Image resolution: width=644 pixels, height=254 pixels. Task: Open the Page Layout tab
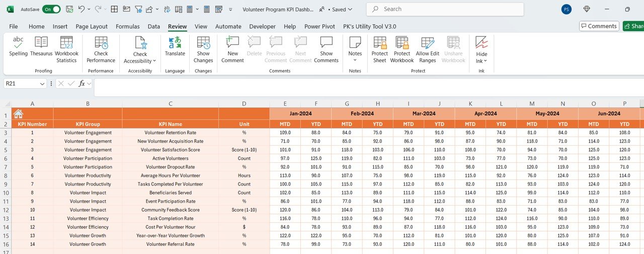[x=92, y=26]
